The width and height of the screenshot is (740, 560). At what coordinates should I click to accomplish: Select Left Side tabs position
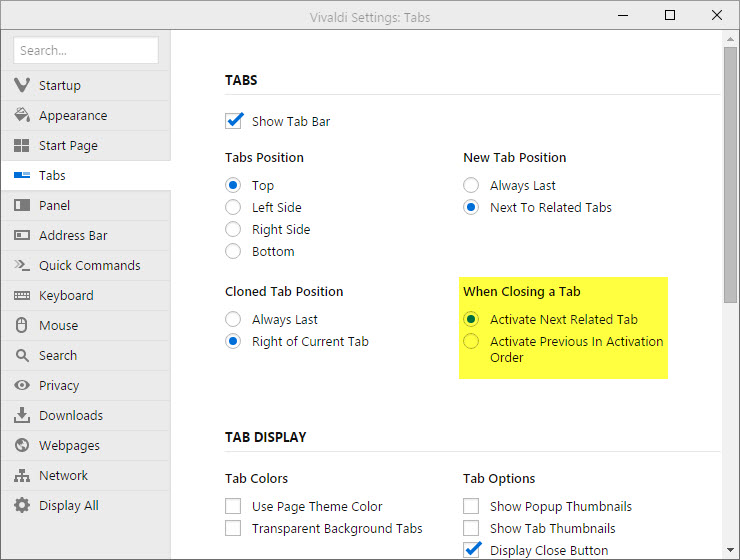click(233, 207)
